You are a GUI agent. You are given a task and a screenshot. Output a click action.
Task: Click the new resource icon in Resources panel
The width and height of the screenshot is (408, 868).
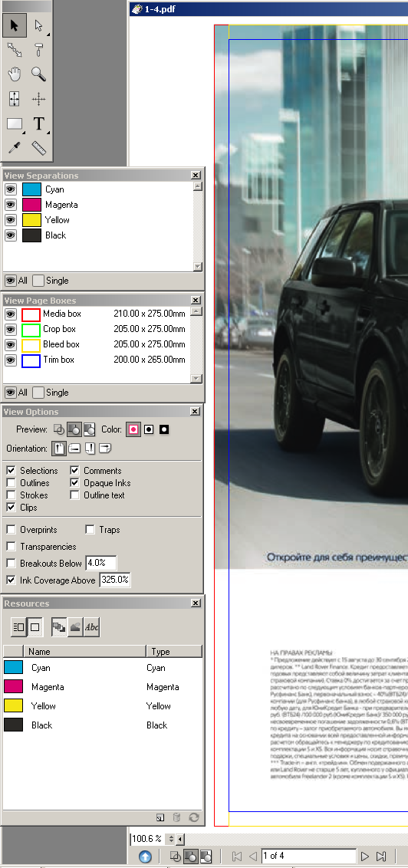click(160, 817)
